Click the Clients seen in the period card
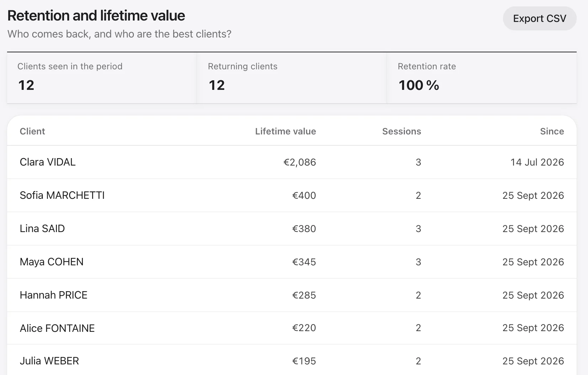The image size is (588, 375). 102,78
